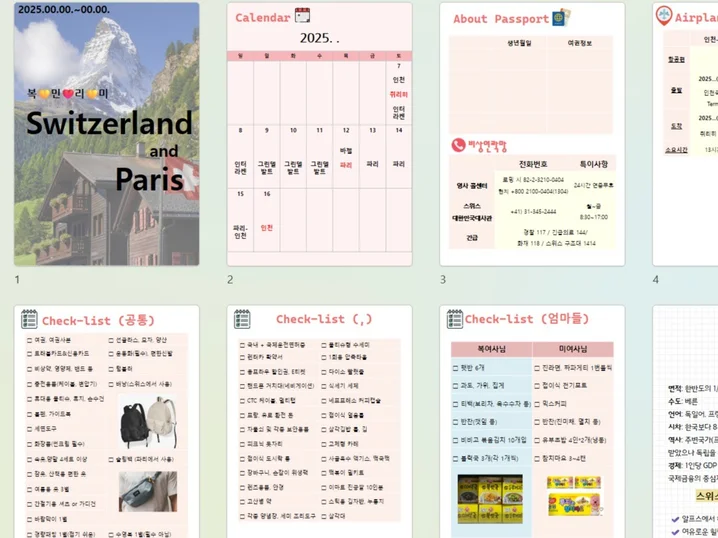Image resolution: width=718 pixels, height=538 pixels.
Task: Click the notepad icon on Check-list (공통)
Action: click(28, 319)
